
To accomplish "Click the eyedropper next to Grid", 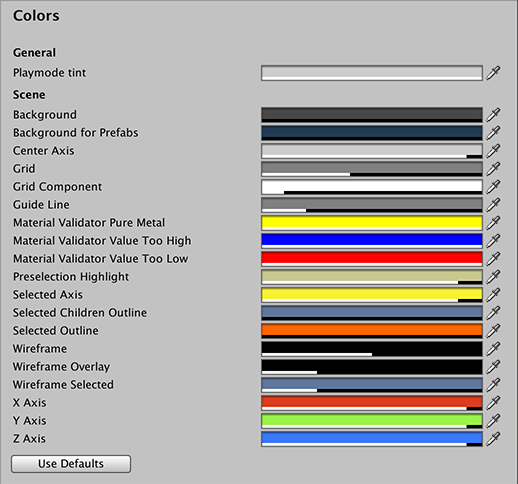I will pyautogui.click(x=493, y=169).
